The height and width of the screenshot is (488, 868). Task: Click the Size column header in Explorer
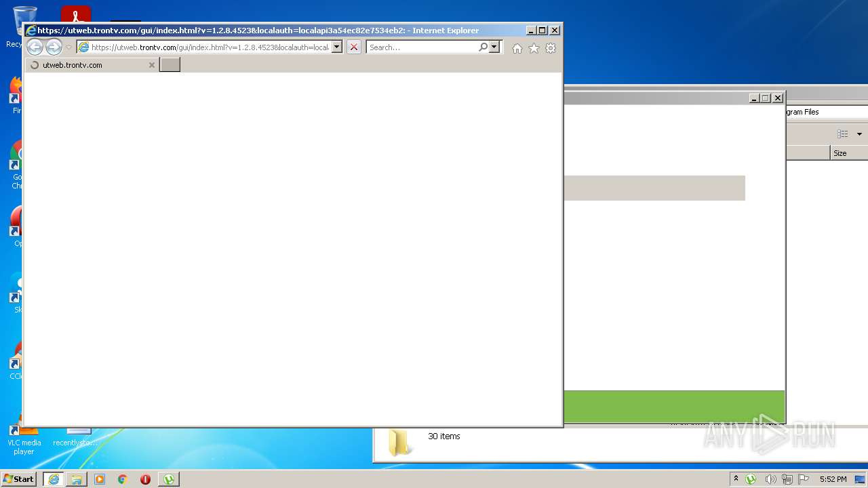click(849, 153)
